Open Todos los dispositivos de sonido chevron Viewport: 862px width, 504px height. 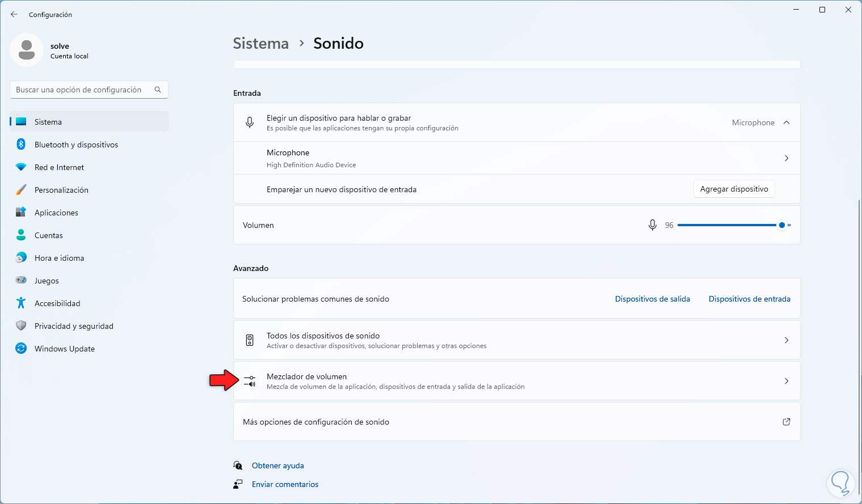click(x=787, y=340)
